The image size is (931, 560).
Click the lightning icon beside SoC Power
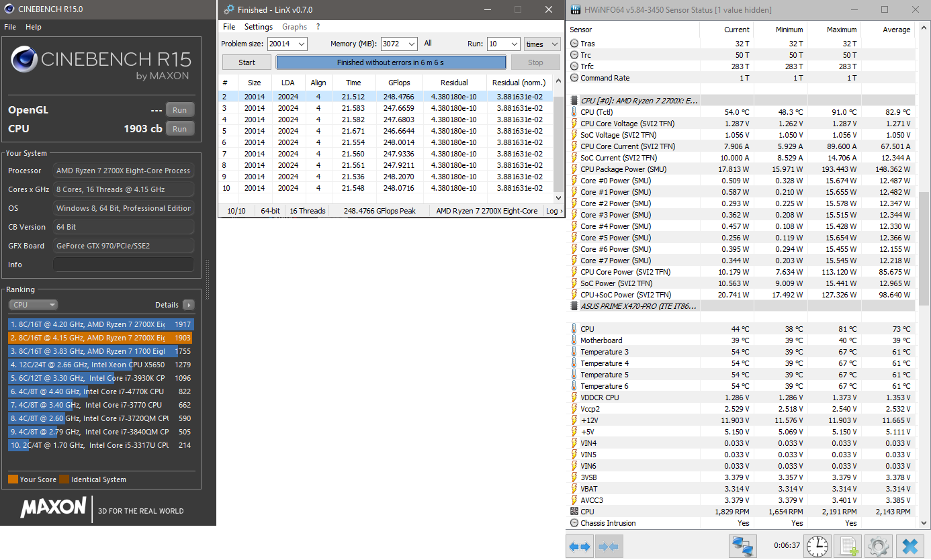coord(574,283)
